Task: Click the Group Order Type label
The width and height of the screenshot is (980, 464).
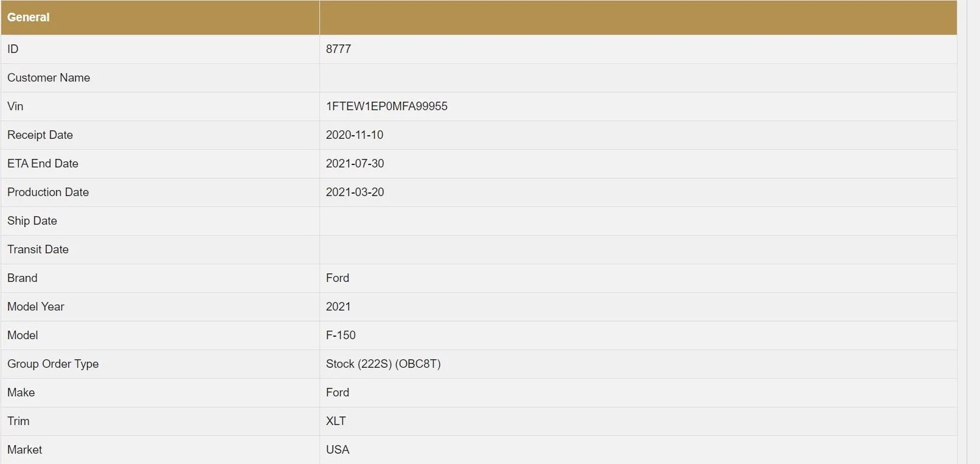Action: point(53,364)
